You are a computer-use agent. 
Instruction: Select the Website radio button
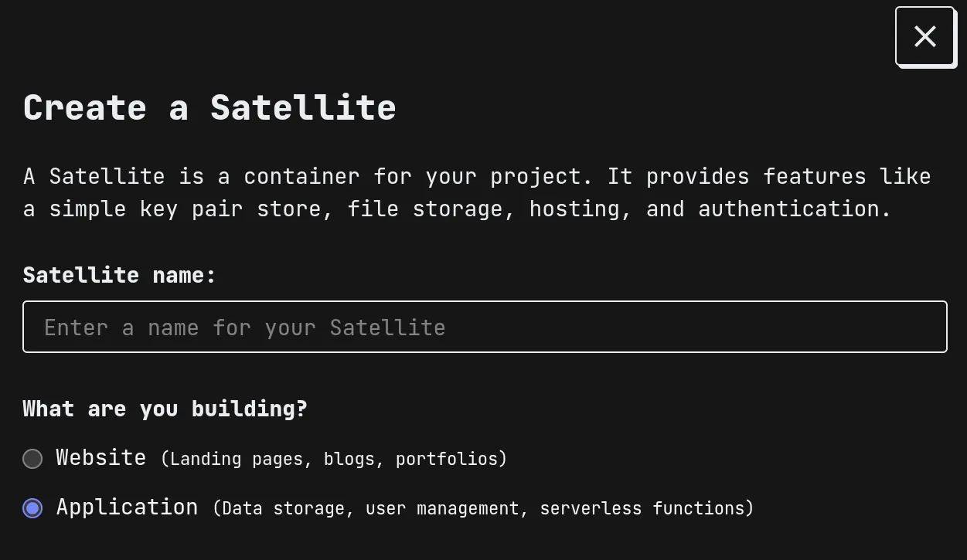point(32,459)
